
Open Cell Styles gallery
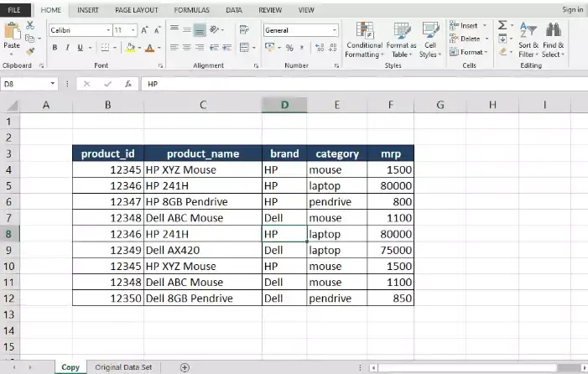430,40
